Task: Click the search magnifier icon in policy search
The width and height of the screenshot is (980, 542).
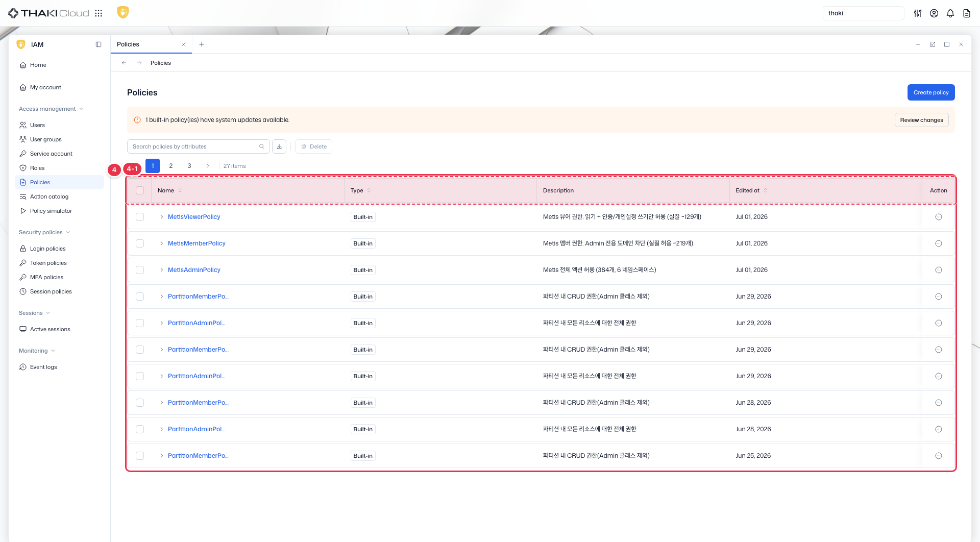Action: [x=262, y=146]
